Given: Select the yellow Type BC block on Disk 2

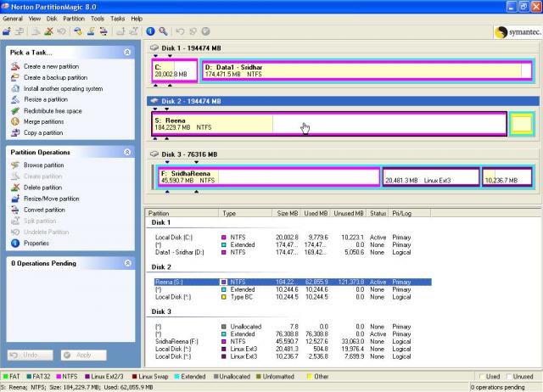Looking at the screenshot, I should pos(522,124).
